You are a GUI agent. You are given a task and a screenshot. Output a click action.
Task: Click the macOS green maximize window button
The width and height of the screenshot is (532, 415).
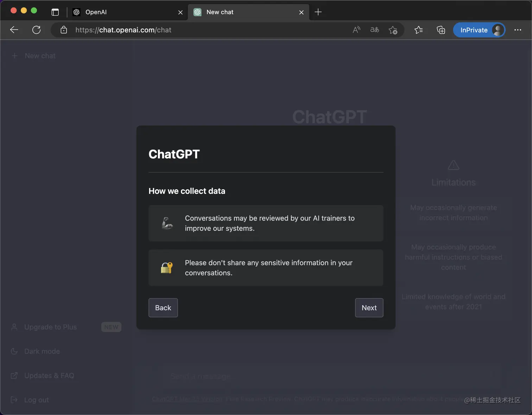[x=34, y=11]
